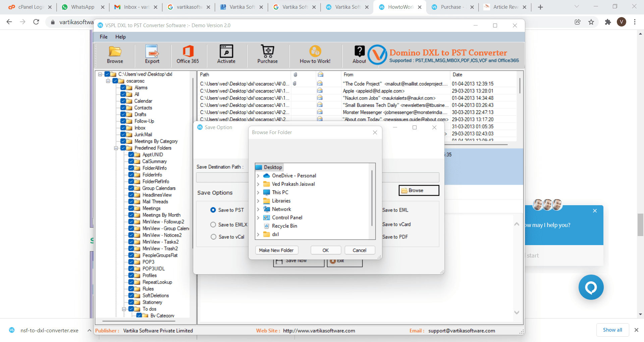Toggle the Inbox folder checkbox
The height and width of the screenshot is (342, 644).
click(123, 128)
